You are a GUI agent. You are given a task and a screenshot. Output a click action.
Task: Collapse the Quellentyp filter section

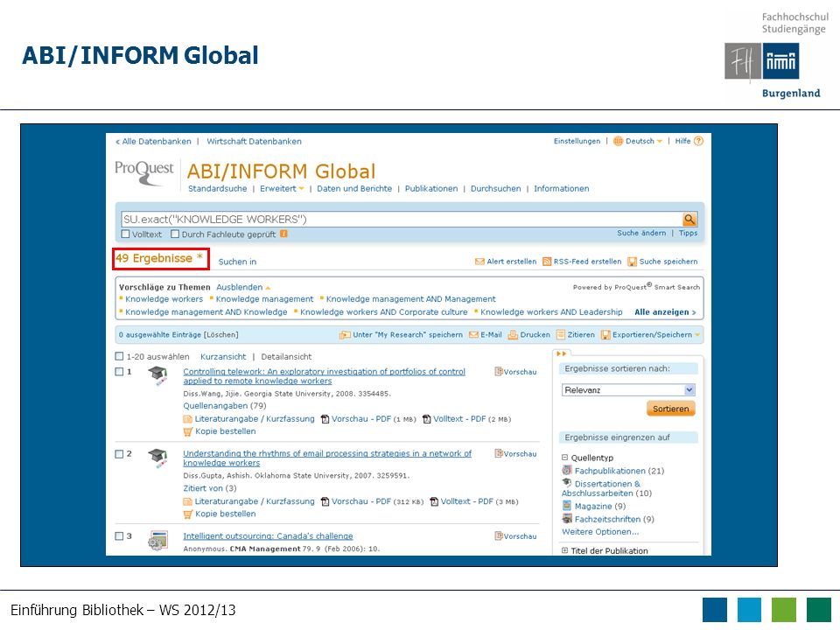(x=564, y=458)
